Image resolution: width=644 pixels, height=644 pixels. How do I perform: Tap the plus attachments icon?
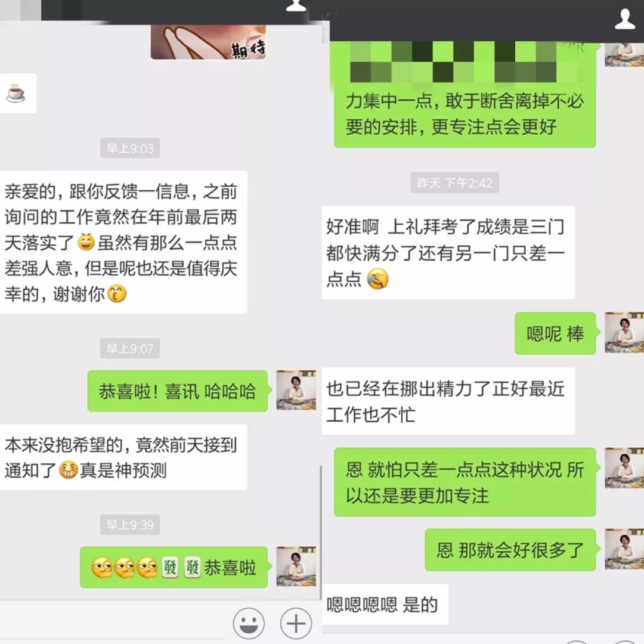pyautogui.click(x=296, y=623)
